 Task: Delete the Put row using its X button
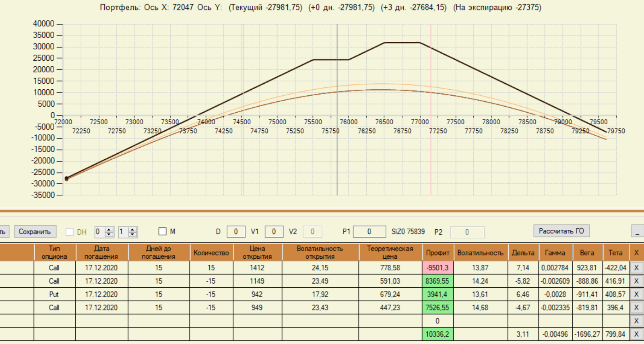(x=636, y=294)
